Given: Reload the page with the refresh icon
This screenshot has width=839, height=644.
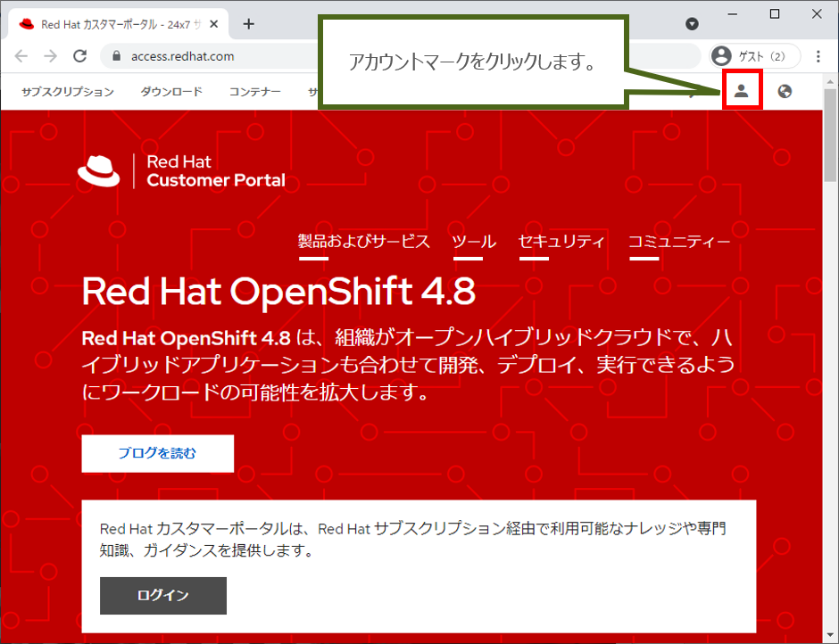Looking at the screenshot, I should [80, 55].
